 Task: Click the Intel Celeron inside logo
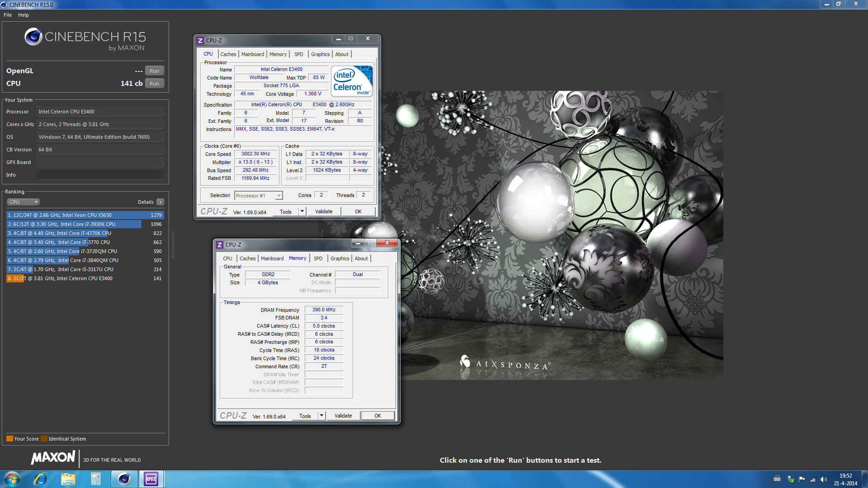352,81
